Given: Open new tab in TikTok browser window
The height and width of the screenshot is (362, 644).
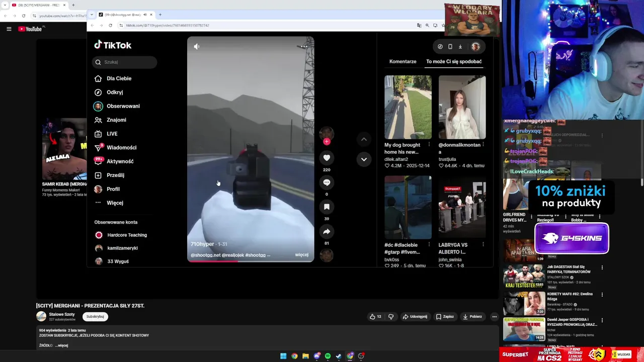Looking at the screenshot, I should (160, 15).
